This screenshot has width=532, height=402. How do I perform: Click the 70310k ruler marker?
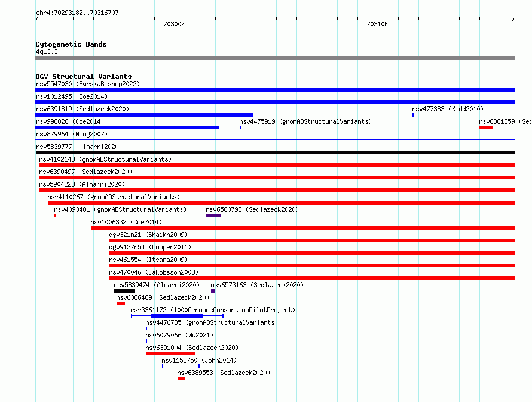[377, 24]
